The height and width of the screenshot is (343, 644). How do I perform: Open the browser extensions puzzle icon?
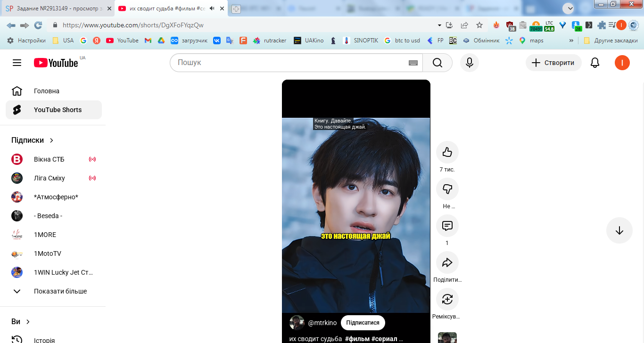pyautogui.click(x=602, y=25)
